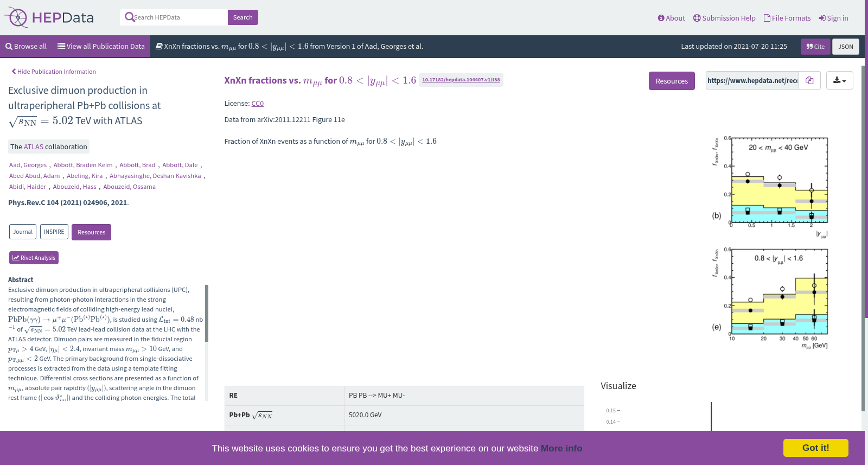Open author Abed Abud, Adam link
This screenshot has width=868, height=465.
[x=34, y=176]
